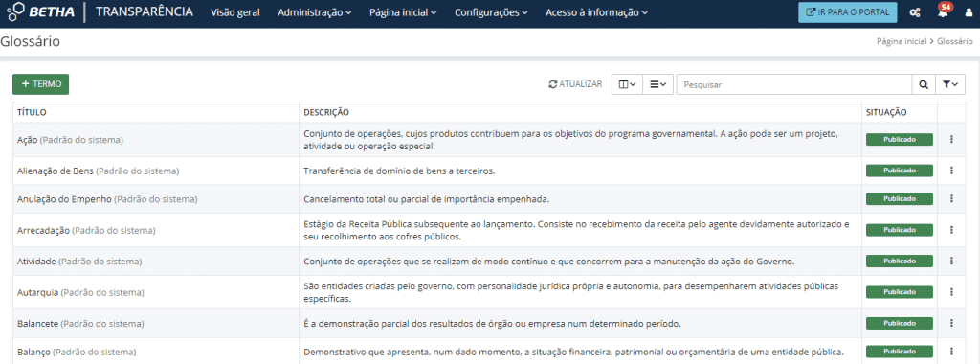
Task: Go to Visão geral menu item
Action: [235, 12]
